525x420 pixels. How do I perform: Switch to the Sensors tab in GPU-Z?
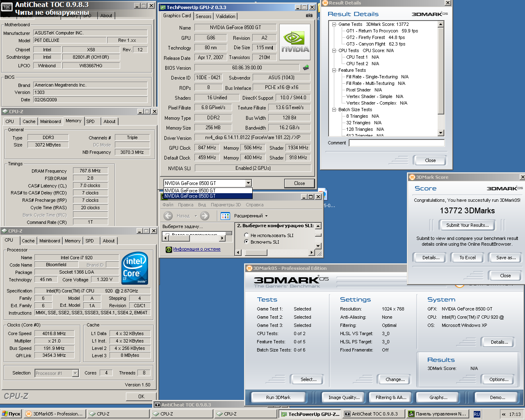(x=203, y=16)
